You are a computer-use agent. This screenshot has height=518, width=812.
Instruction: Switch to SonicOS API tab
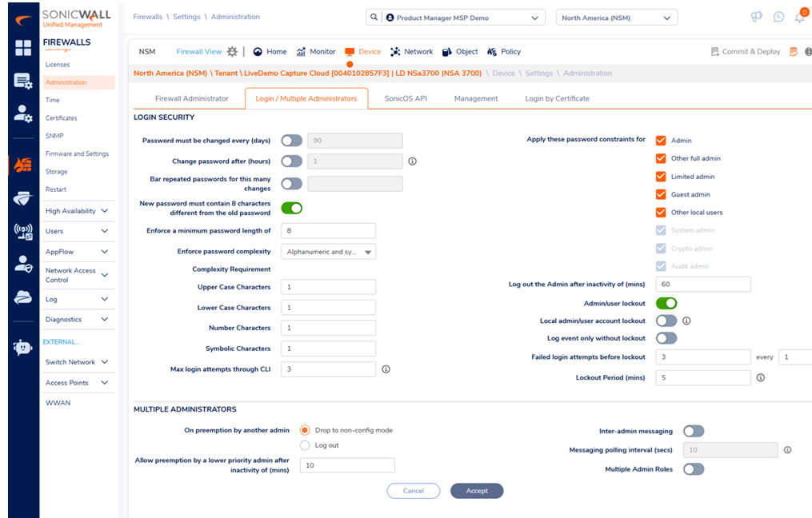click(406, 98)
